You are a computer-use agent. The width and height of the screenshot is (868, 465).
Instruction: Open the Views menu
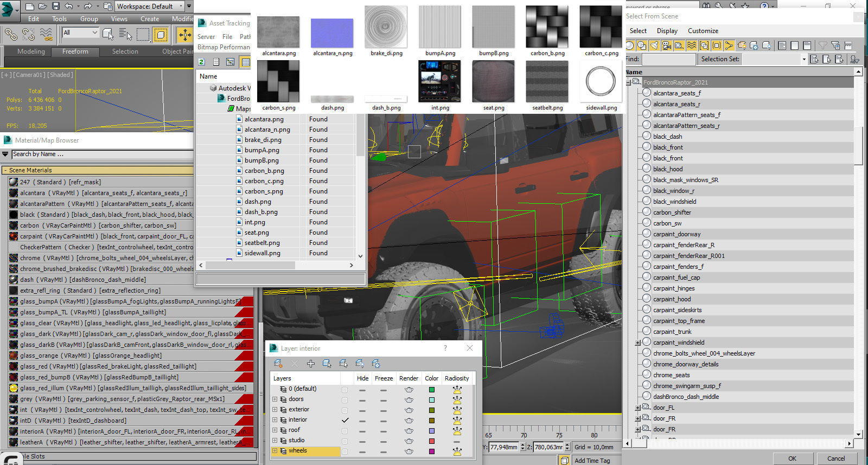point(119,19)
